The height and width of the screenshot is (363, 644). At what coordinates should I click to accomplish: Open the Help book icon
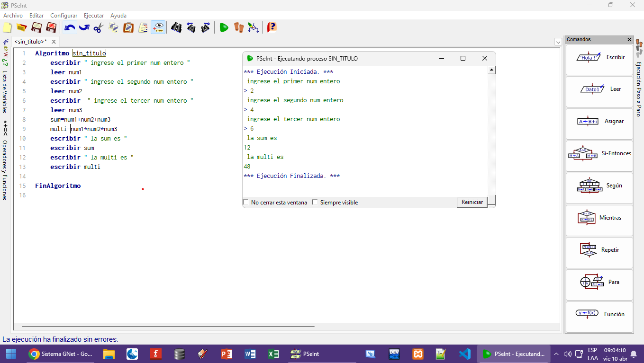tap(272, 27)
